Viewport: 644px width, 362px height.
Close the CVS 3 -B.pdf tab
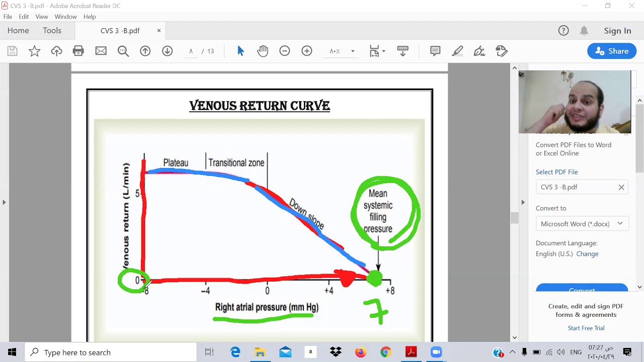(x=159, y=31)
